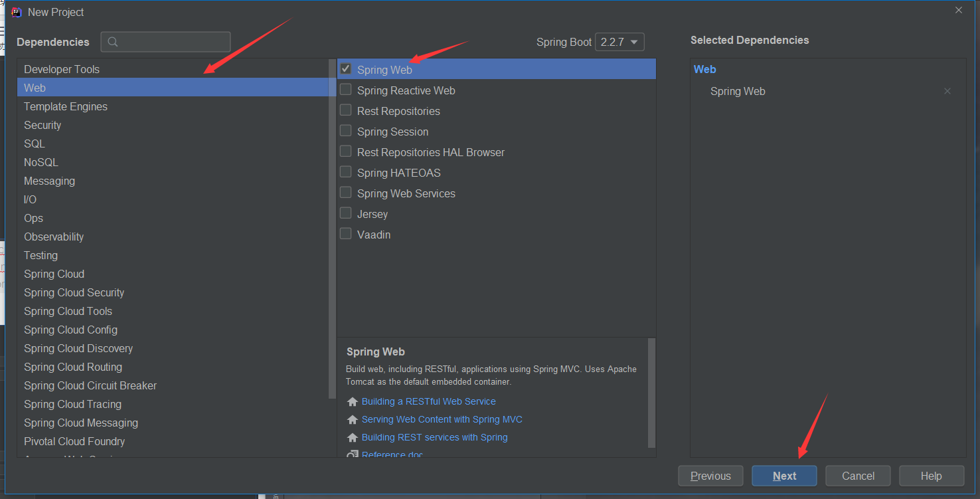Open Building REST services with Spring link
Screen dimensions: 980x499
click(435, 437)
